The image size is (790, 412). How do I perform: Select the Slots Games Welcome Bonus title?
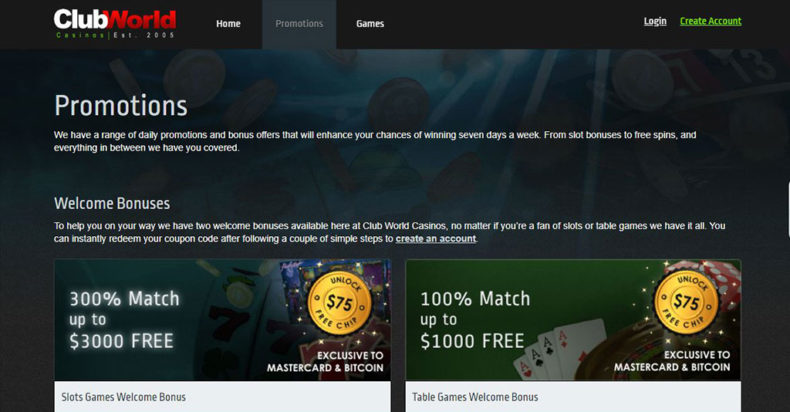pos(123,397)
